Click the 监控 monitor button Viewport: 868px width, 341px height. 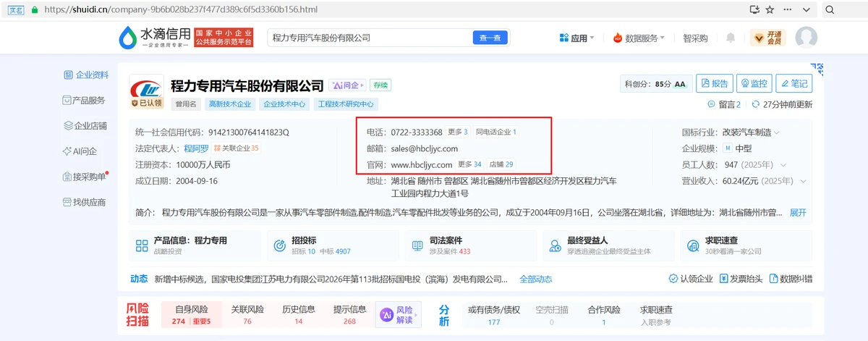point(754,84)
